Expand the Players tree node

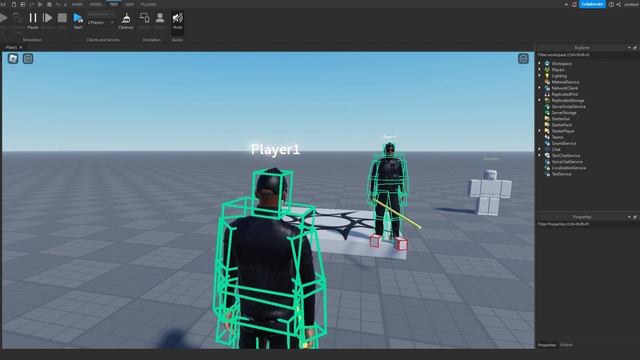coord(540,69)
